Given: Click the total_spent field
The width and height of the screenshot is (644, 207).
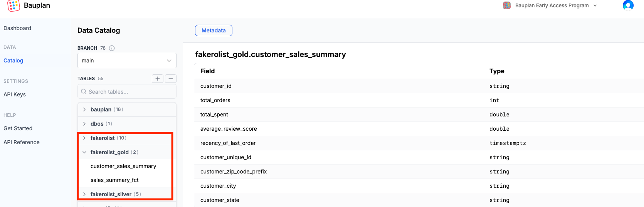Looking at the screenshot, I should click(x=214, y=114).
